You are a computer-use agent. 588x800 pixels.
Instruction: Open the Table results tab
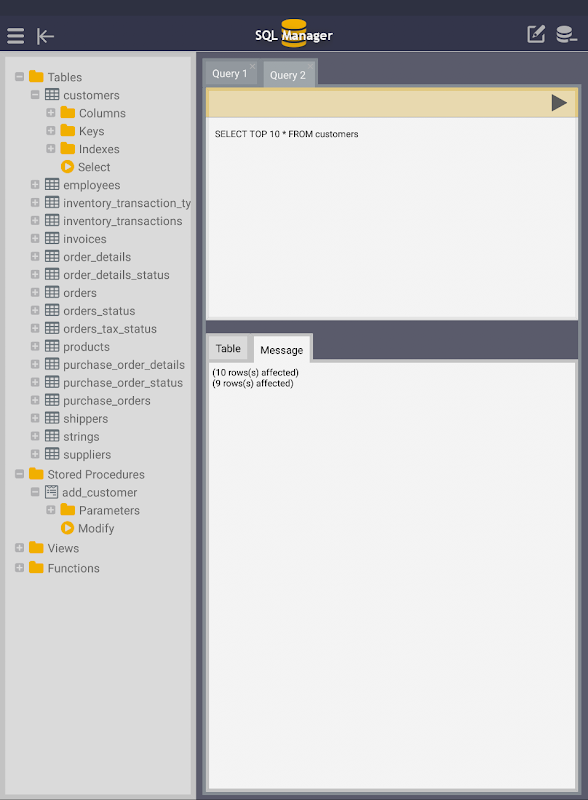(x=228, y=348)
